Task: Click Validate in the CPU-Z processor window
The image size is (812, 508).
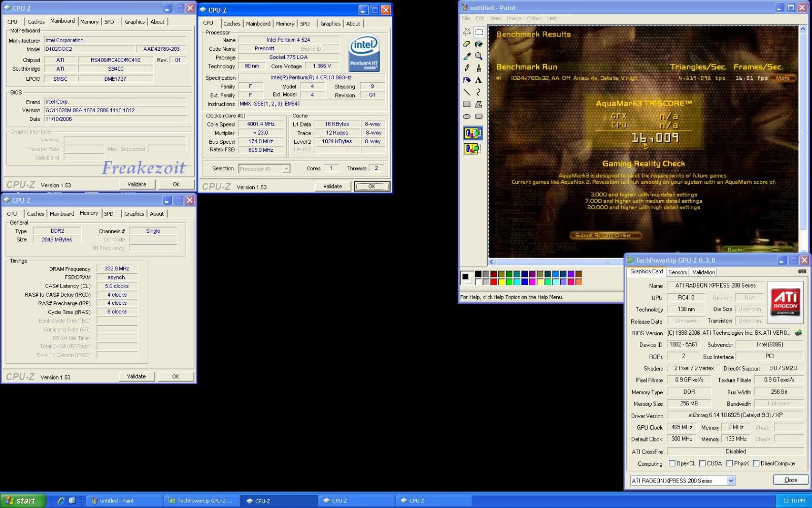Action: [332, 186]
